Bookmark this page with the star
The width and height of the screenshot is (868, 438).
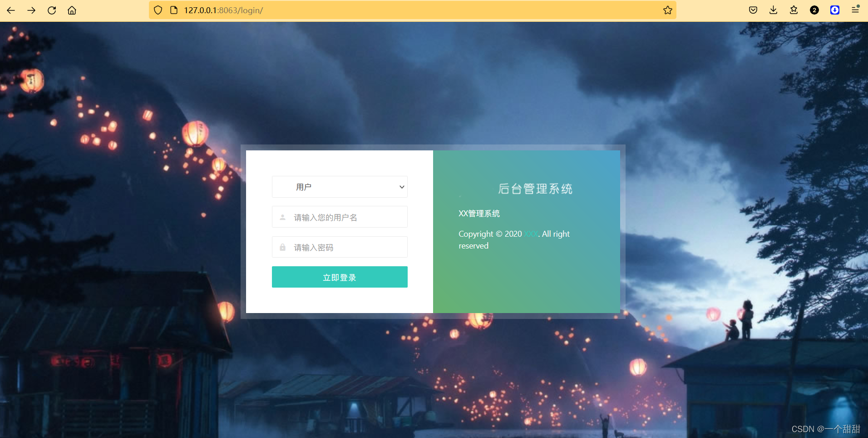667,10
